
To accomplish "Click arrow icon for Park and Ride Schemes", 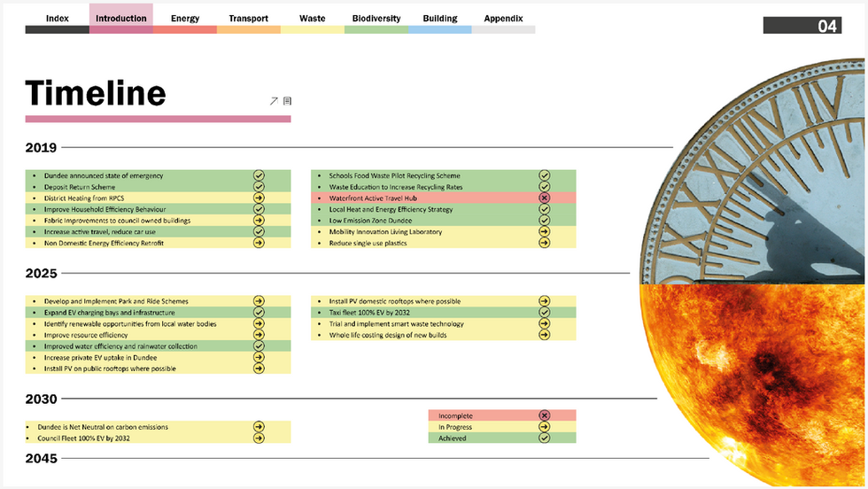I will pyautogui.click(x=259, y=300).
